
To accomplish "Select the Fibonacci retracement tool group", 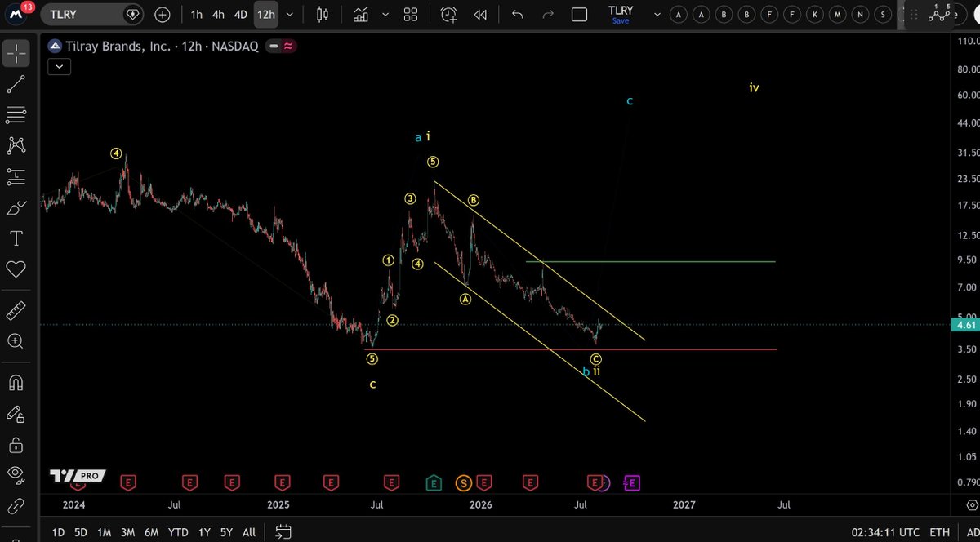I will pyautogui.click(x=16, y=114).
